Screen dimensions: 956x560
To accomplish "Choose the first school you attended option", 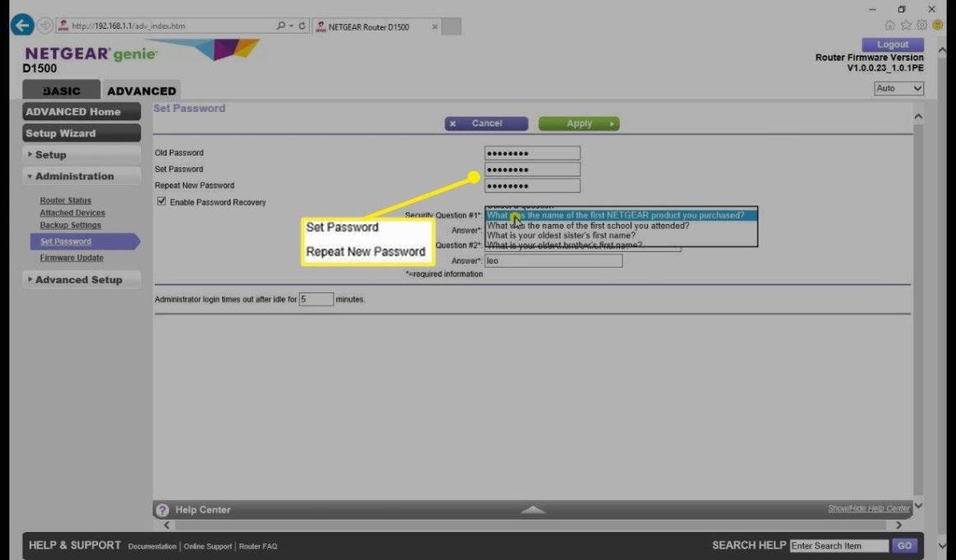I will coord(621,226).
